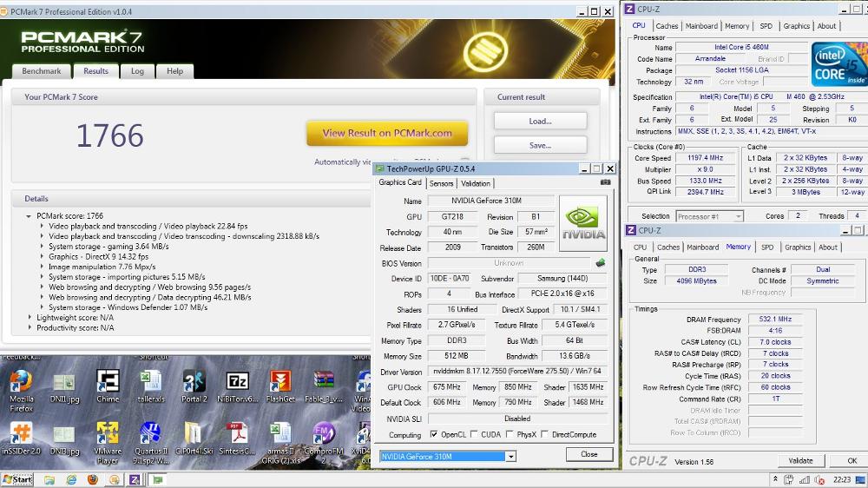Viewport: 868px width, 488px height.
Task: Click the Intel Core i5 inside logo
Action: point(839,63)
